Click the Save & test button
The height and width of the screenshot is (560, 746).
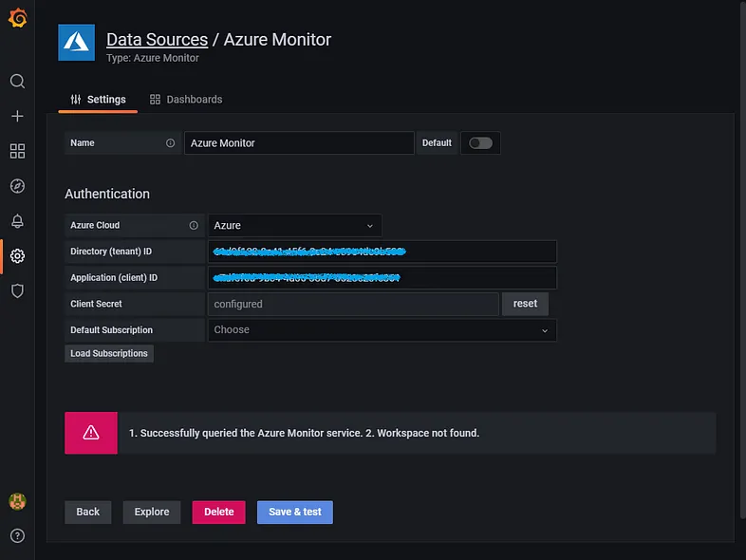tap(295, 512)
